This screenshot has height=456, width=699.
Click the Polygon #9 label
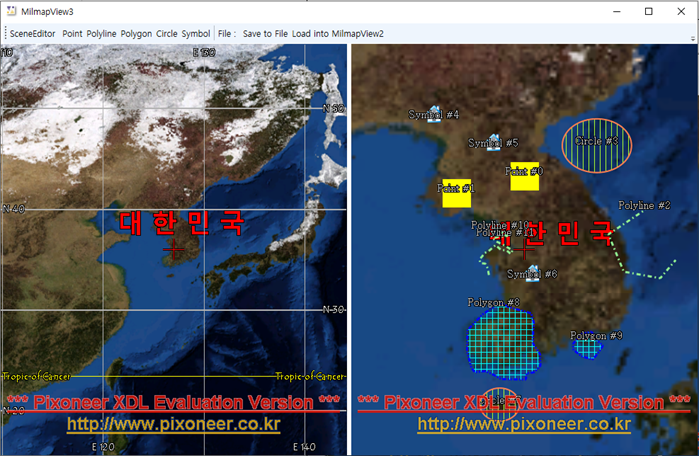tap(596, 336)
